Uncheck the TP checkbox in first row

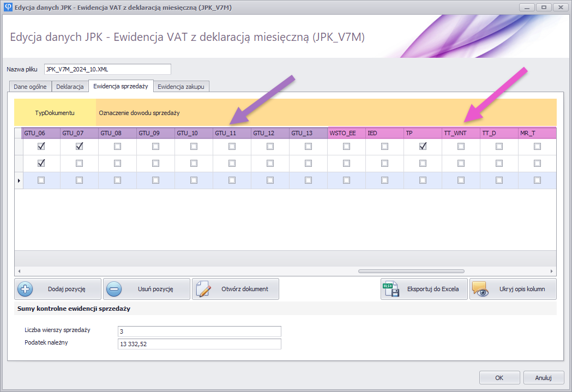423,147
